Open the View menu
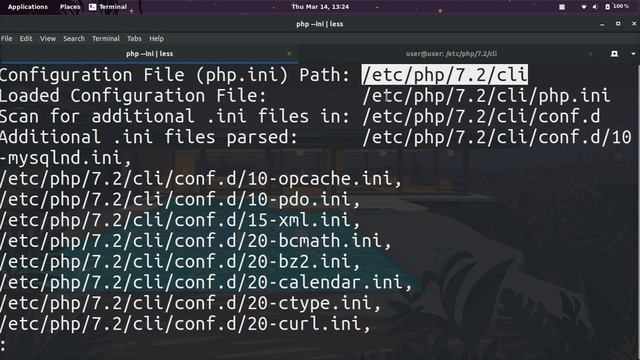 (48, 39)
